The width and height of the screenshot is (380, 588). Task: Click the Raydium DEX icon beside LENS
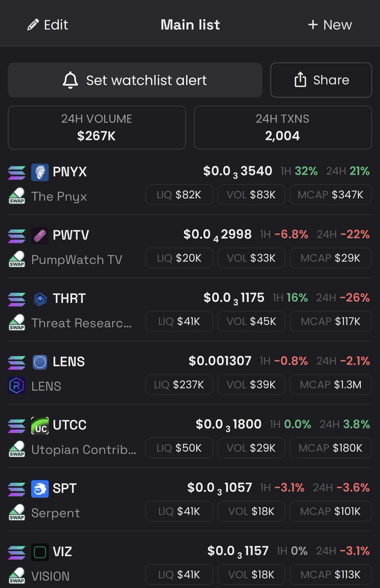[x=17, y=386]
